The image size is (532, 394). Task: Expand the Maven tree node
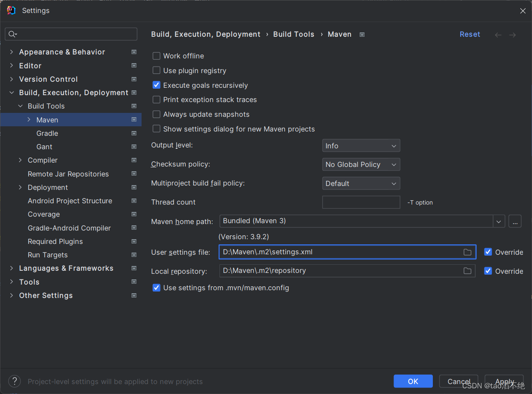[29, 120]
